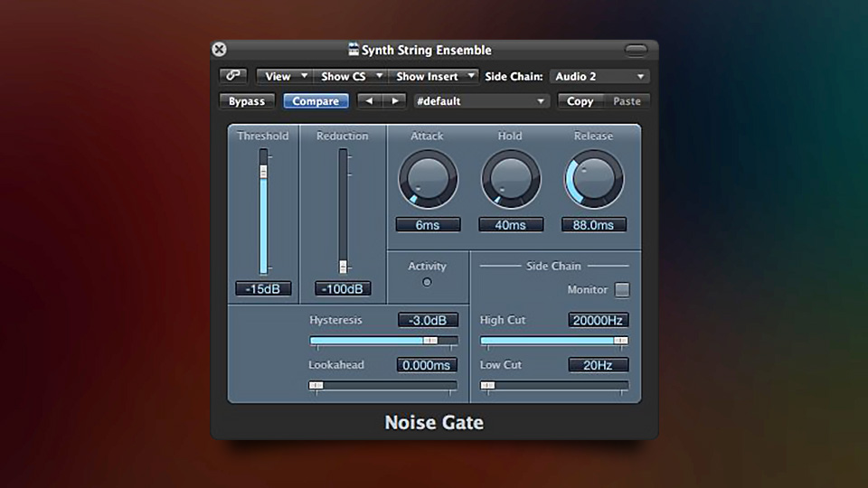This screenshot has width=868, height=488.
Task: Click the Low Cut value field 20Hz
Action: [598, 364]
